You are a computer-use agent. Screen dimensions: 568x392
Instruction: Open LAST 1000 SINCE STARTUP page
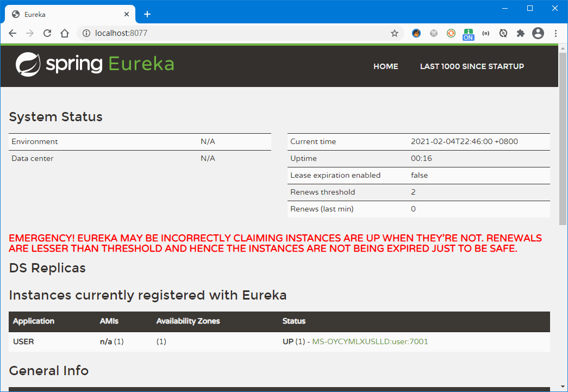pos(472,66)
